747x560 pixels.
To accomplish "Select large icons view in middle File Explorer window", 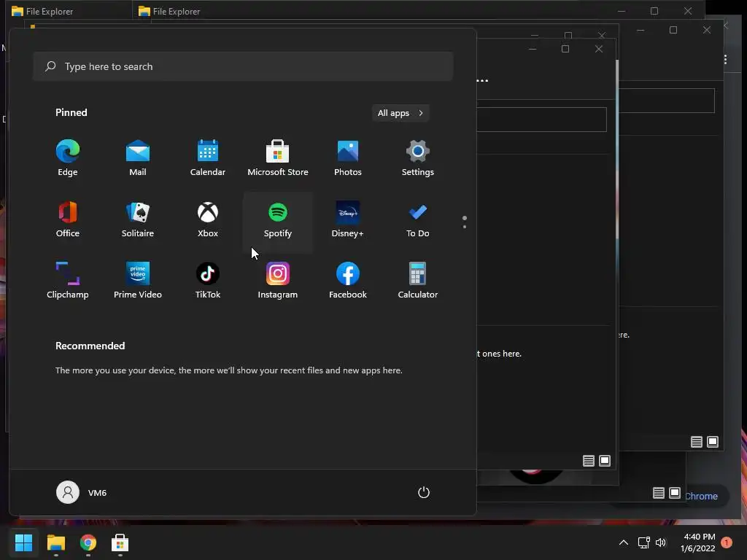I will 713,442.
